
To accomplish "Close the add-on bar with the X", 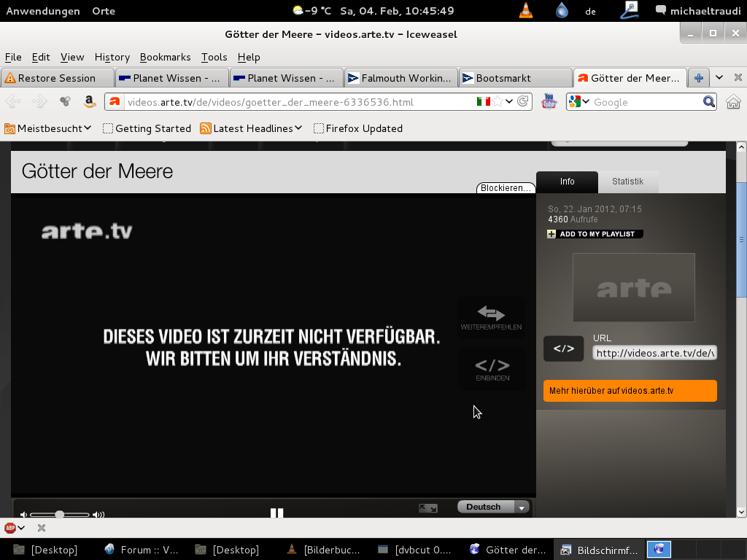I will 42,528.
